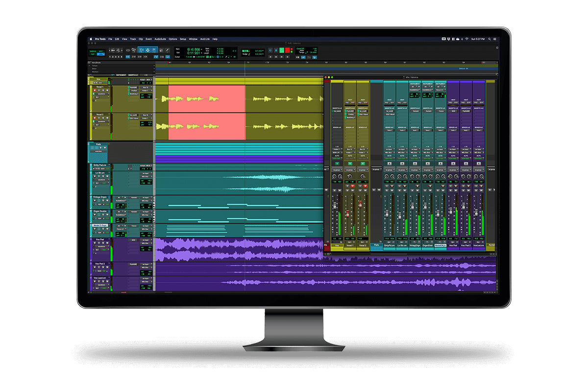The height and width of the screenshot is (373, 588).
Task: Enable Grid edit mode
Action: point(101,54)
